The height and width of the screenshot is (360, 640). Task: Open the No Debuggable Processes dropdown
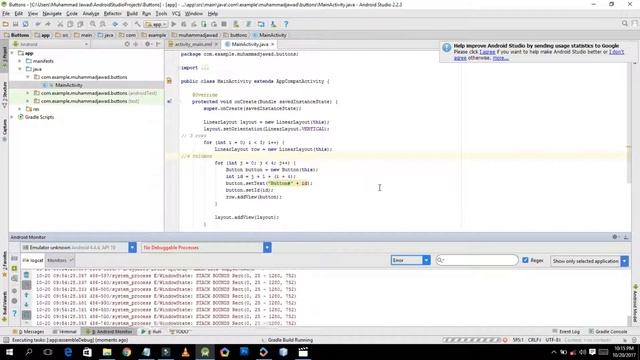(x=267, y=247)
